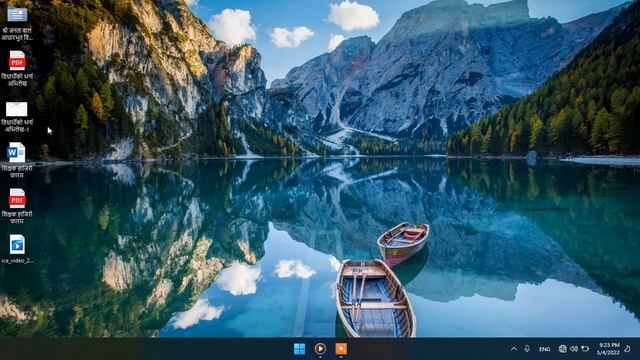Open the orange screen recorder taskbar app
640x360 pixels.
(341, 349)
